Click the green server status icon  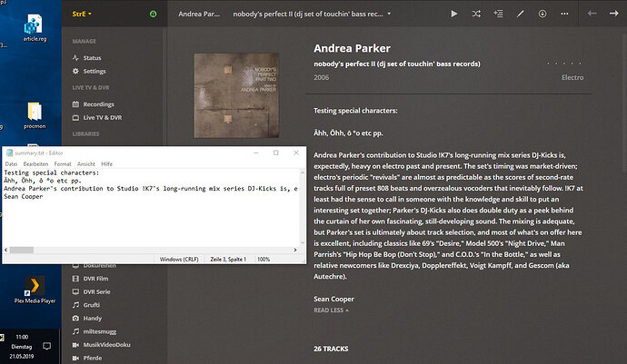[x=153, y=14]
